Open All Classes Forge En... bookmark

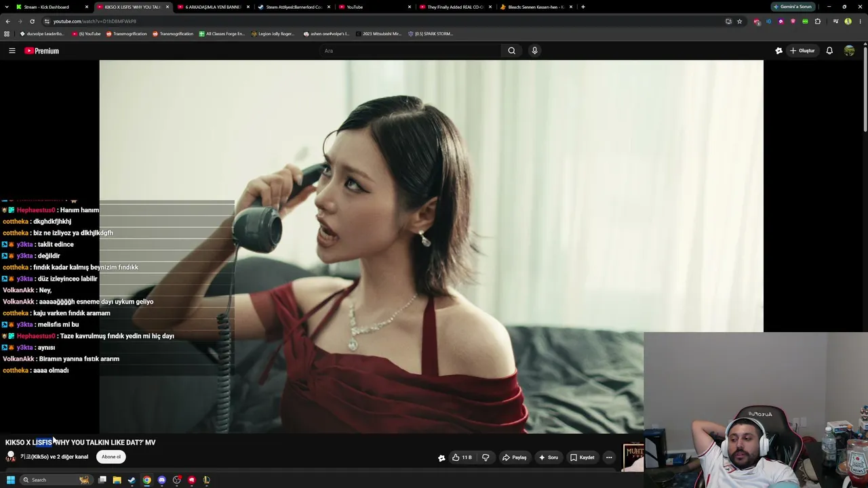tap(222, 34)
